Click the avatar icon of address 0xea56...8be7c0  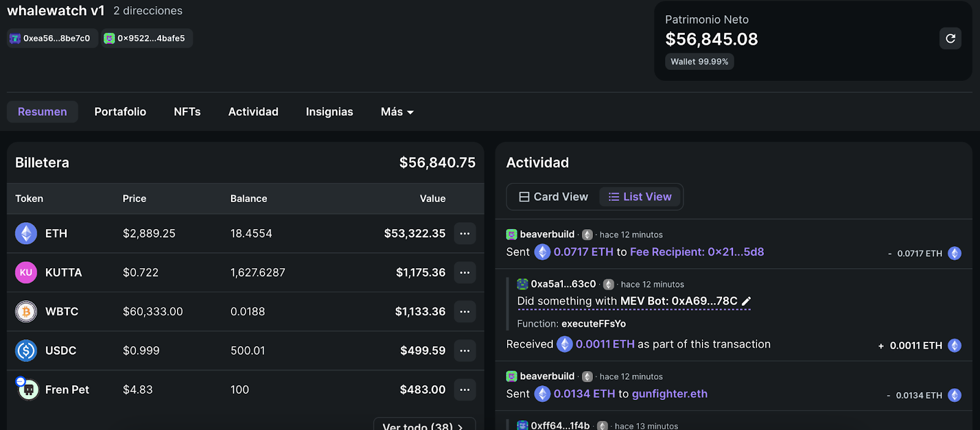click(15, 39)
